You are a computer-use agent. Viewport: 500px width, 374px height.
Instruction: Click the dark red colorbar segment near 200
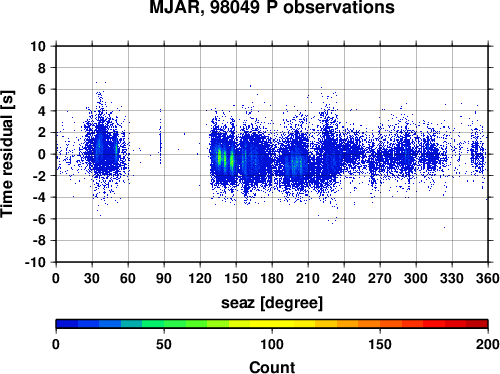click(x=477, y=324)
